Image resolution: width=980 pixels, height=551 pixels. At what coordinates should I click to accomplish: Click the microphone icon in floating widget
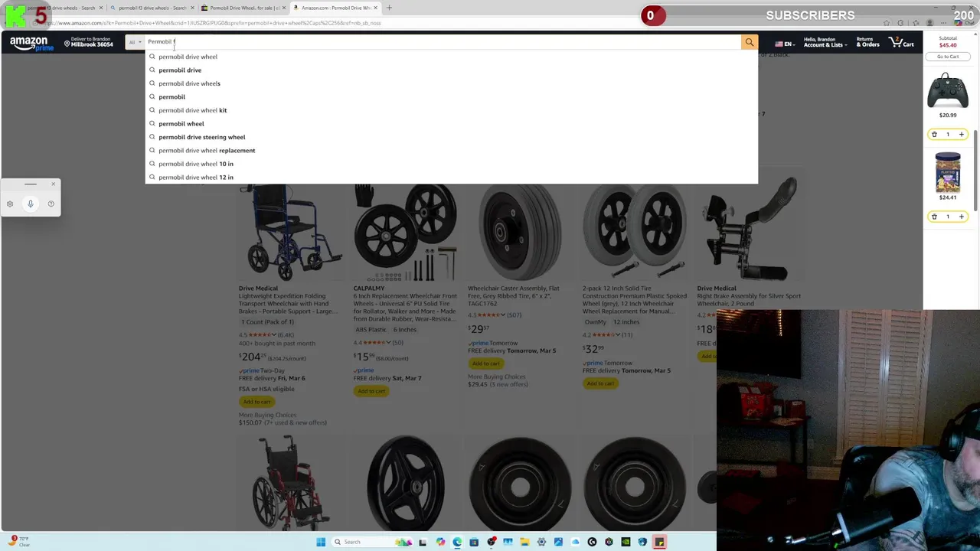(31, 204)
